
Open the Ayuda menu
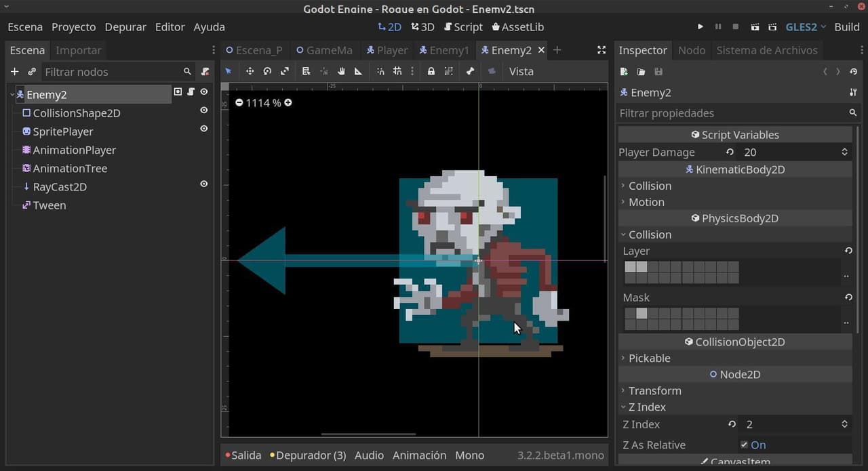(209, 27)
